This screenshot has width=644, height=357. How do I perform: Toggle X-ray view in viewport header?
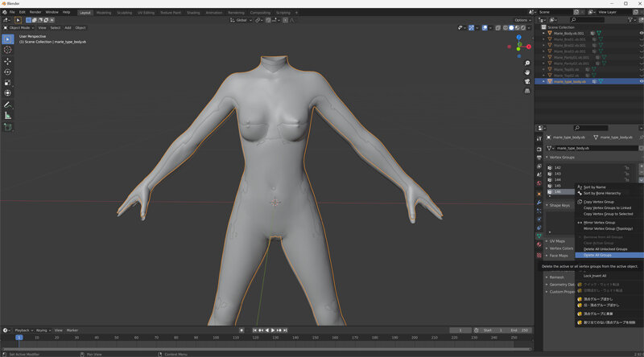pyautogui.click(x=497, y=28)
